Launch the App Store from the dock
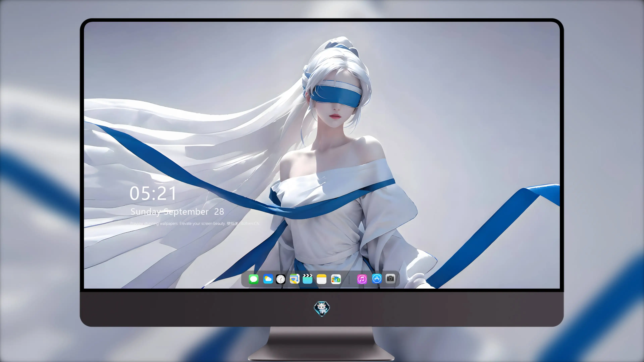This screenshot has height=362, width=644. point(377,279)
